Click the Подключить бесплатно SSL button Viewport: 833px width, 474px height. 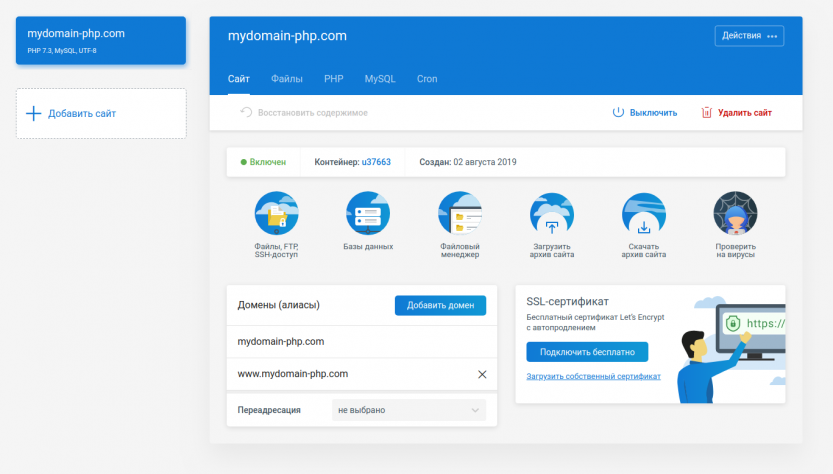click(x=587, y=352)
